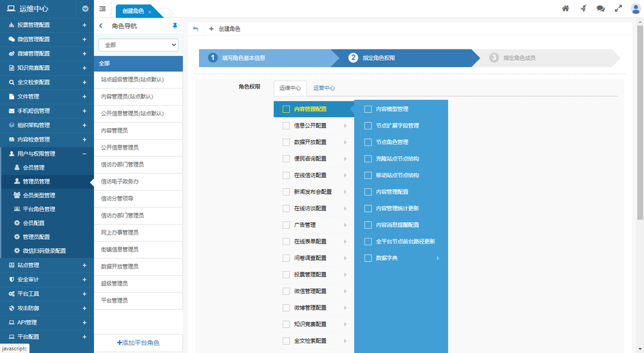This screenshot has height=353, width=644.
Task: Open 会员管理 in the sidebar menu
Action: tap(33, 167)
